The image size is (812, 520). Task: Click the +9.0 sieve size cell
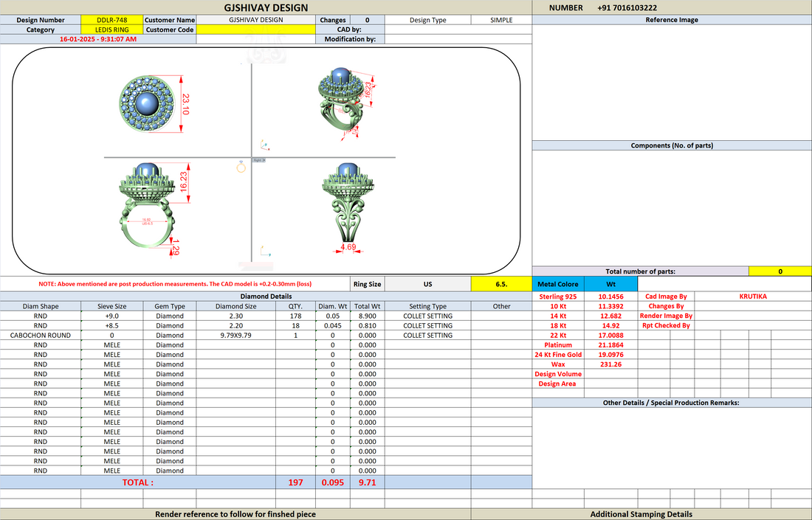pyautogui.click(x=112, y=316)
